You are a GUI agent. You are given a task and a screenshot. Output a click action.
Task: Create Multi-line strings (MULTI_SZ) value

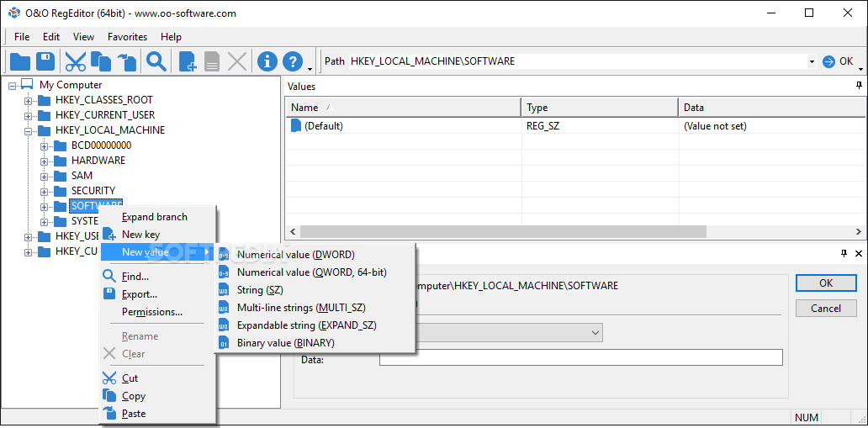coord(315,307)
